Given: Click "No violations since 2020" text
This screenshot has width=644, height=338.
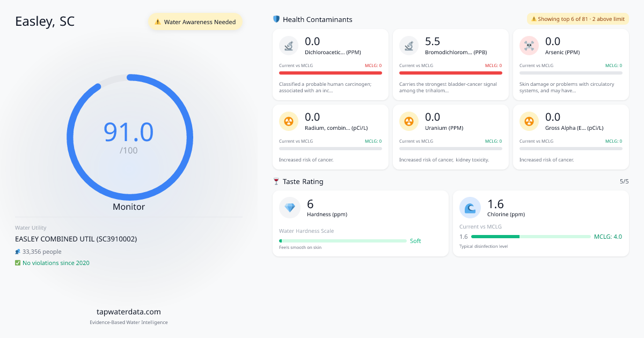Looking at the screenshot, I should click(x=56, y=263).
